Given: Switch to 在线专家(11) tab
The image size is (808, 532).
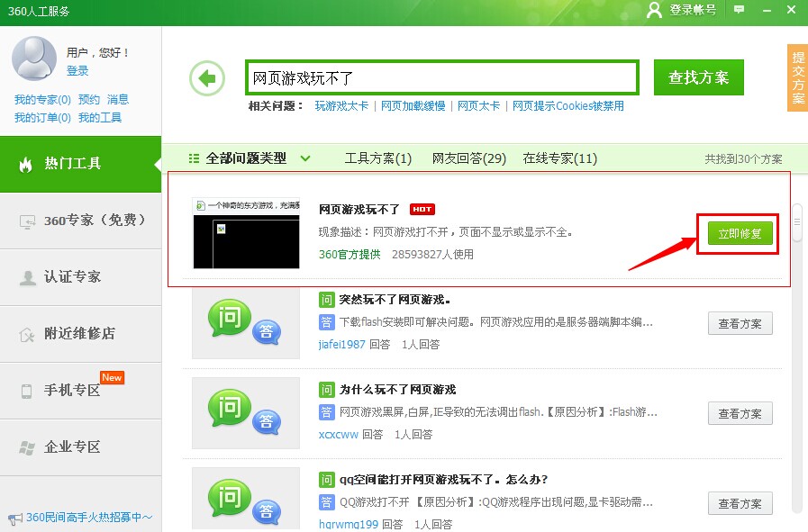Looking at the screenshot, I should point(559,158).
